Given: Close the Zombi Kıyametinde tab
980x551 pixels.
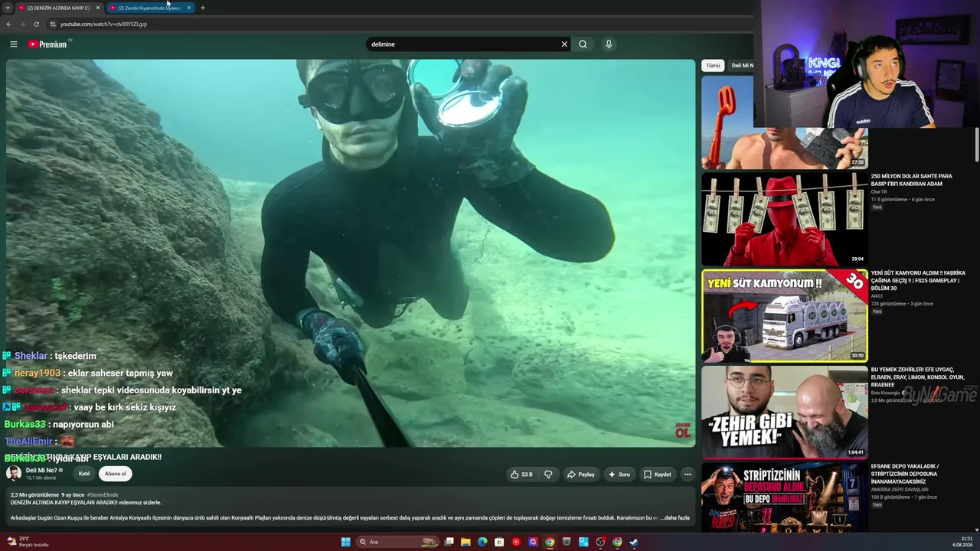Looking at the screenshot, I should [188, 8].
